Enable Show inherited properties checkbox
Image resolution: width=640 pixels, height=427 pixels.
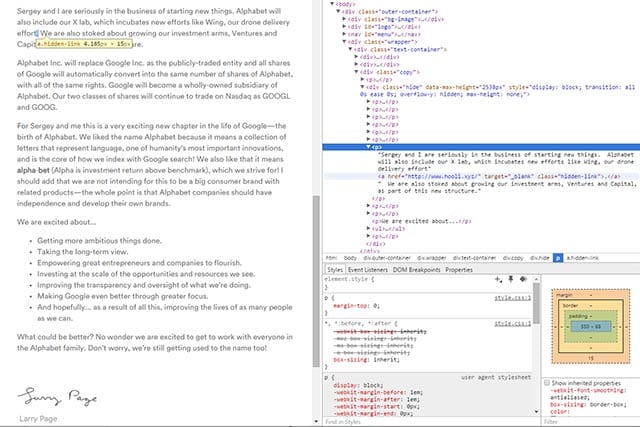pos(547,383)
